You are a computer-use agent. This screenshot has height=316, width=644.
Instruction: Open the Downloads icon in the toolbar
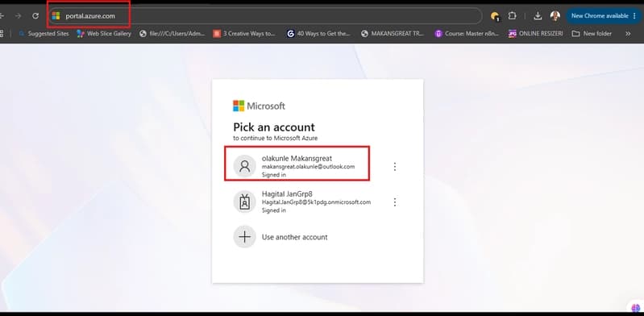[538, 16]
